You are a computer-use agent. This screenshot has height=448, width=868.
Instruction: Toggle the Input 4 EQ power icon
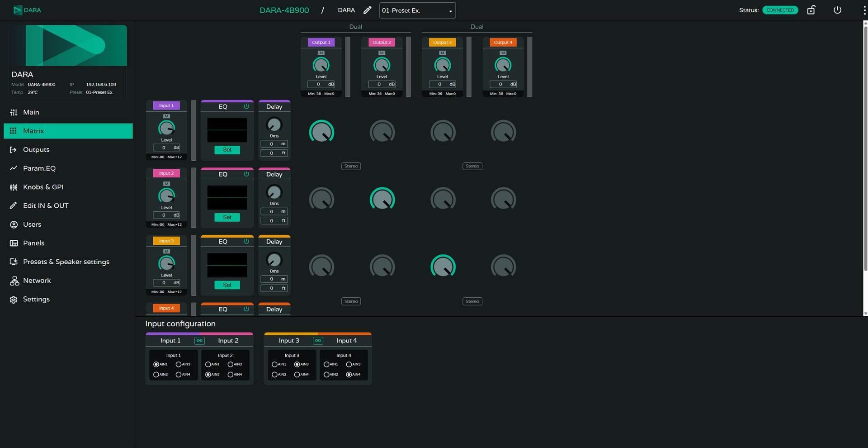click(x=246, y=309)
